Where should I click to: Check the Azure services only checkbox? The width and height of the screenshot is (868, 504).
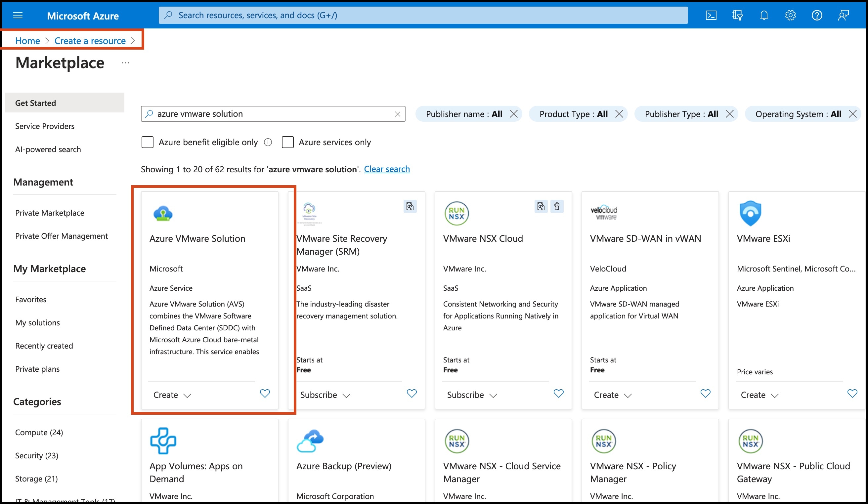click(x=287, y=142)
